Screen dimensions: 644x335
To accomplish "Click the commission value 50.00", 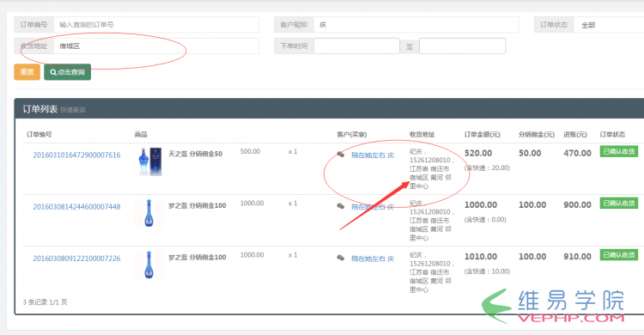I will [530, 153].
